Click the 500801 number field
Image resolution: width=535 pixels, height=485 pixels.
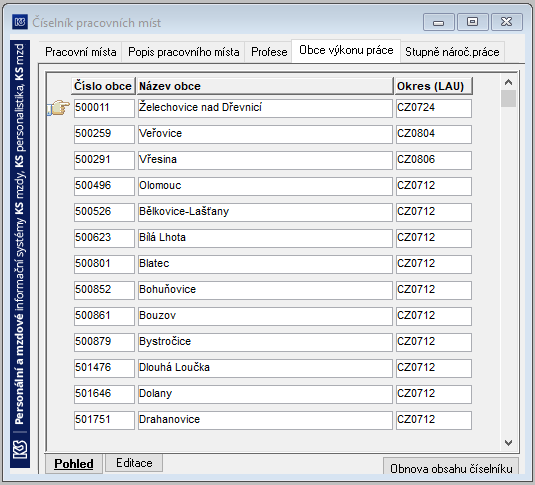[x=104, y=264]
